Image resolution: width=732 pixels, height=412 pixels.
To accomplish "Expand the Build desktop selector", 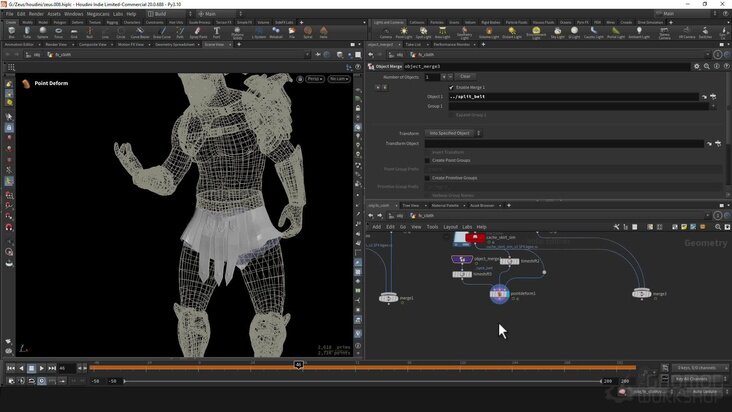I will [x=170, y=14].
